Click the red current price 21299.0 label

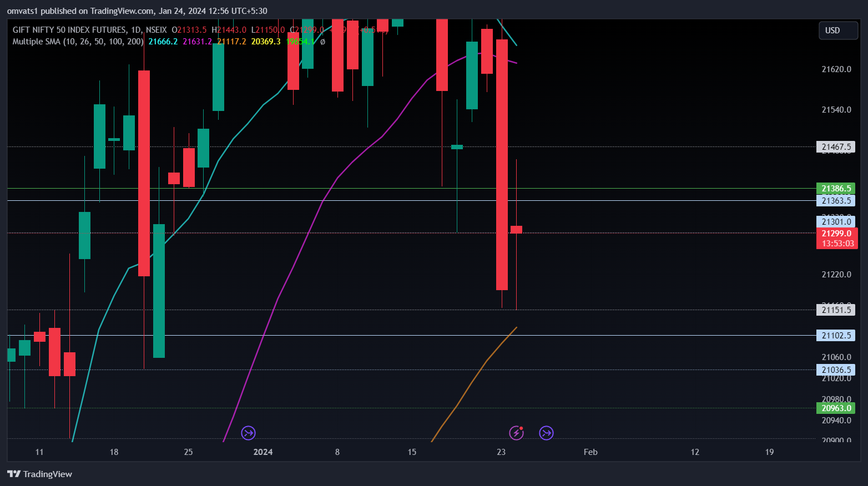(x=837, y=234)
